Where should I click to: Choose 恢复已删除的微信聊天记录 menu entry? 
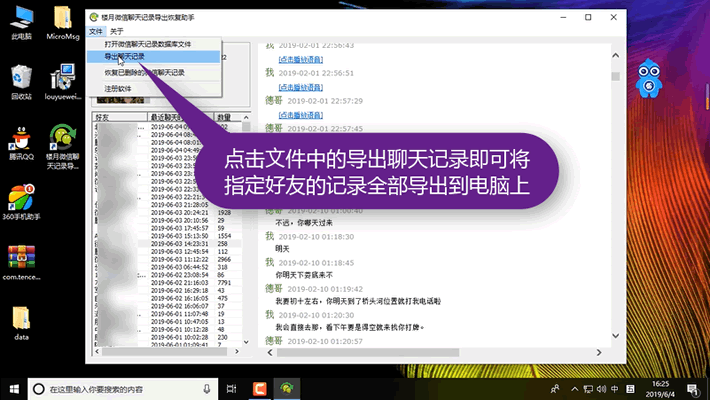154,72
